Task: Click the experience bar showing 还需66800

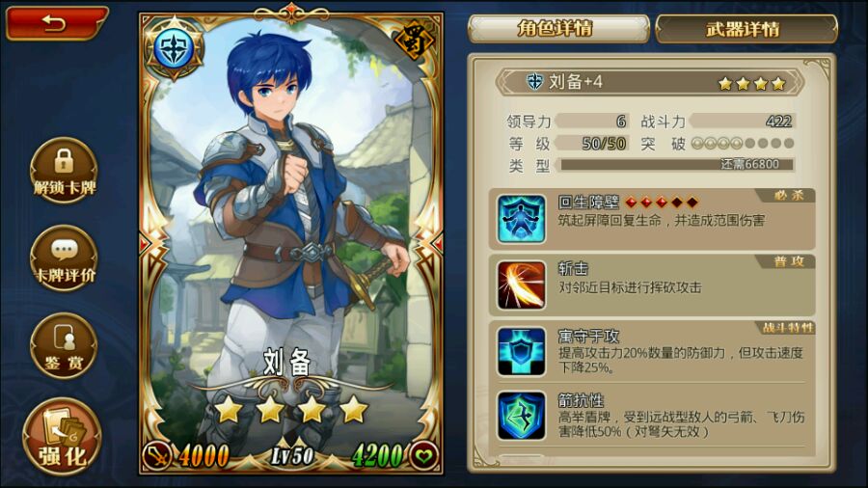Action: click(x=676, y=164)
